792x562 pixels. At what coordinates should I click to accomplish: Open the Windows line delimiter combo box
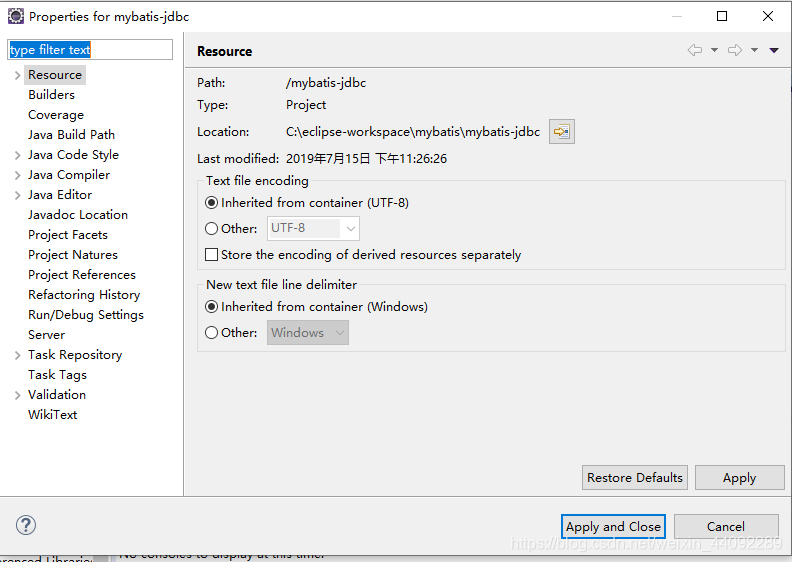pos(308,333)
